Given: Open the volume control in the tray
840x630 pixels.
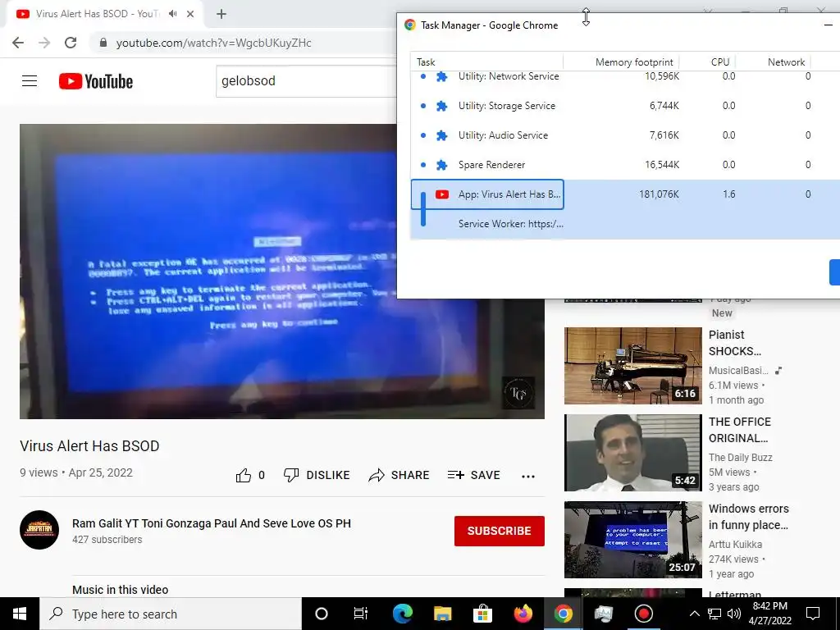Looking at the screenshot, I should coord(734,614).
